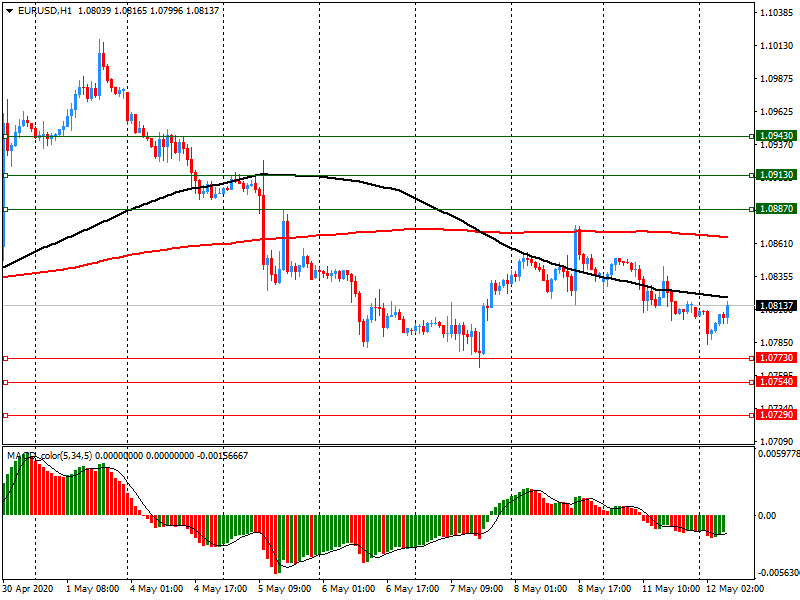The height and width of the screenshot is (600, 800).
Task: Select left handle of the 1.07290 line
Action: [x=6, y=415]
